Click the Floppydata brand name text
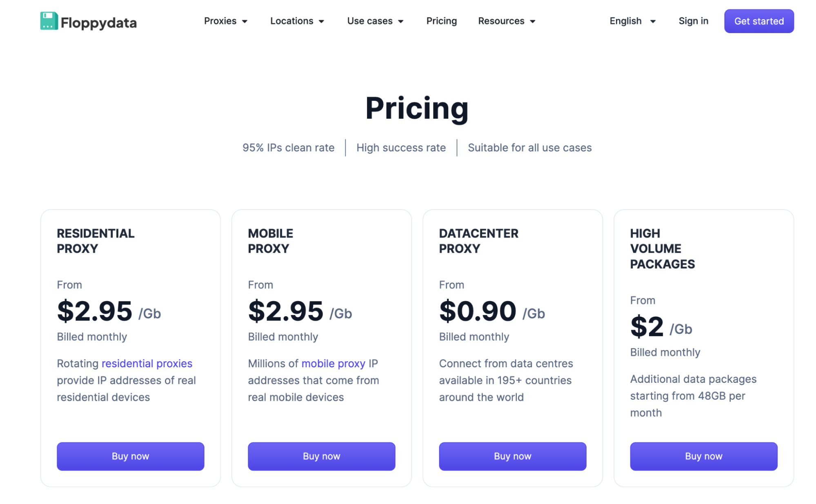This screenshot has height=504, width=816. 99,23
